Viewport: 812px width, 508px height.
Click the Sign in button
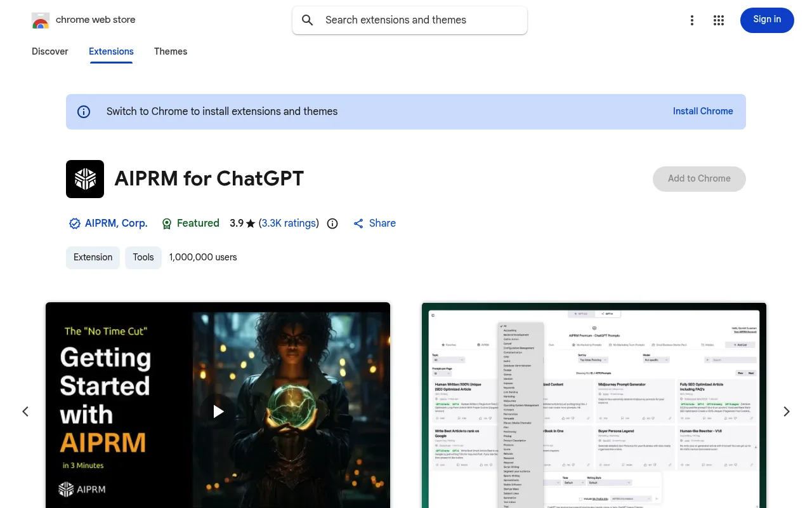pyautogui.click(x=767, y=20)
